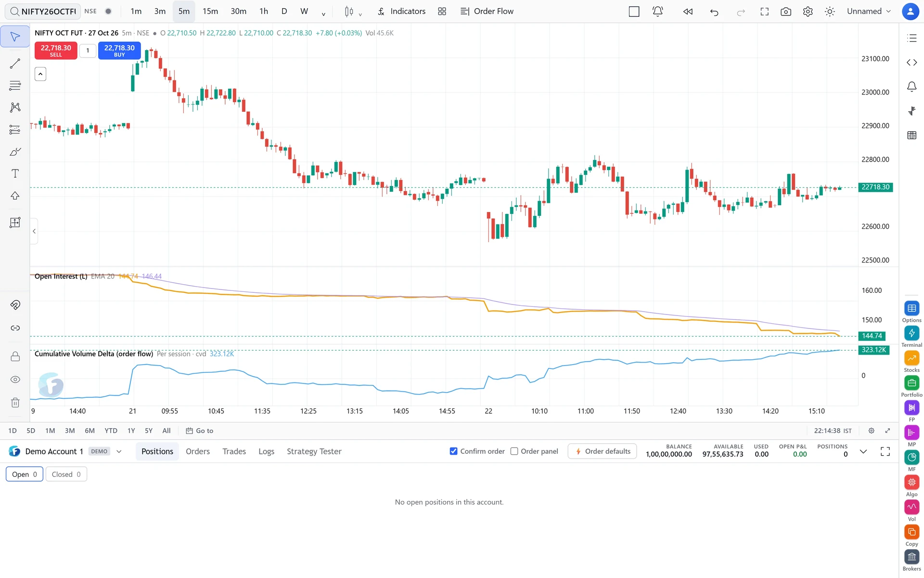This screenshot has height=578, width=924.
Task: Open Order defaults settings
Action: click(603, 451)
